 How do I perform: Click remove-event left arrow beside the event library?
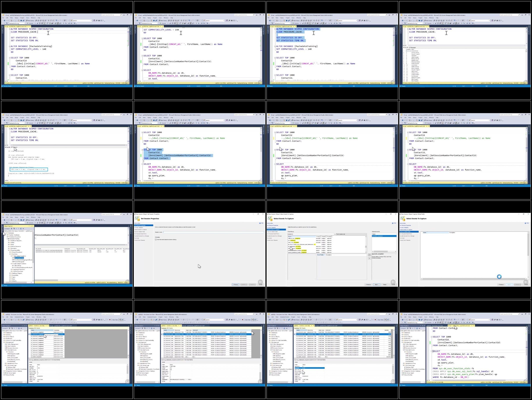[x=369, y=258]
